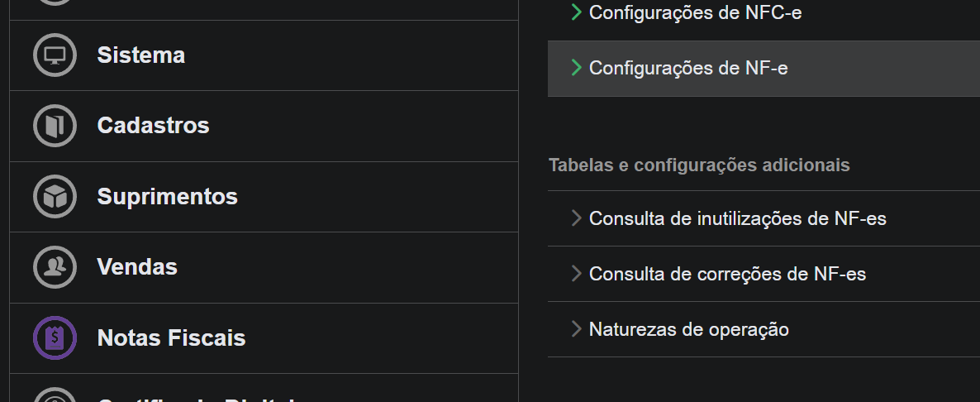The image size is (980, 402).
Task: Open highlighted Configurações de NF-e link text
Action: pos(688,68)
